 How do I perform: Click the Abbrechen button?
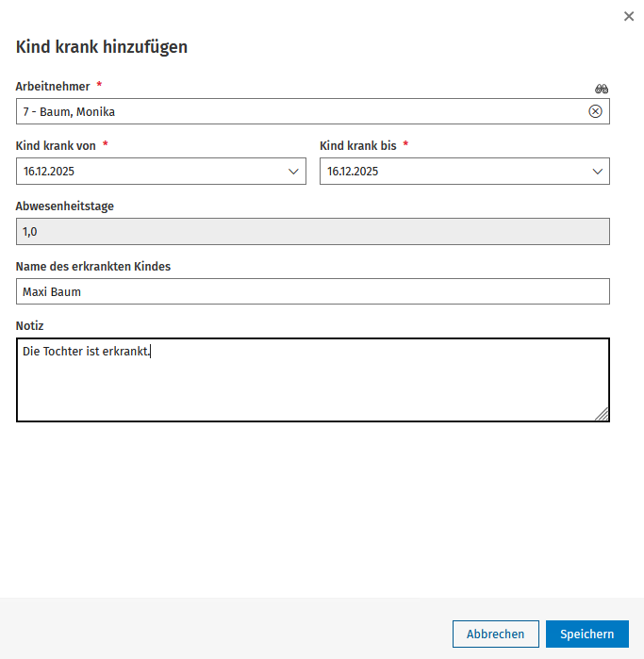(x=496, y=634)
